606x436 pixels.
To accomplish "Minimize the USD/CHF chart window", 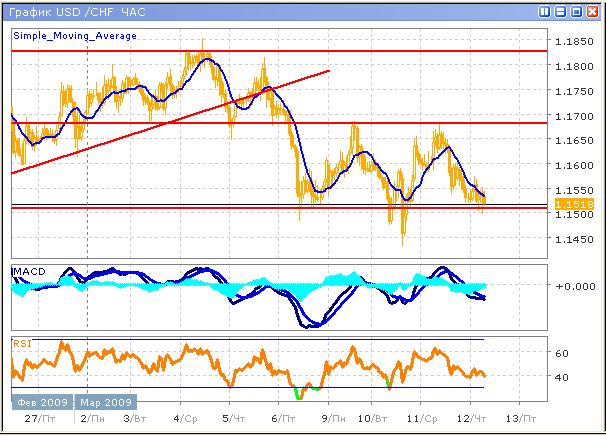I will pos(560,12).
